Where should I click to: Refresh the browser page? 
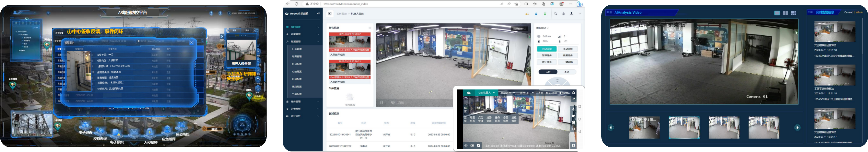297,4
